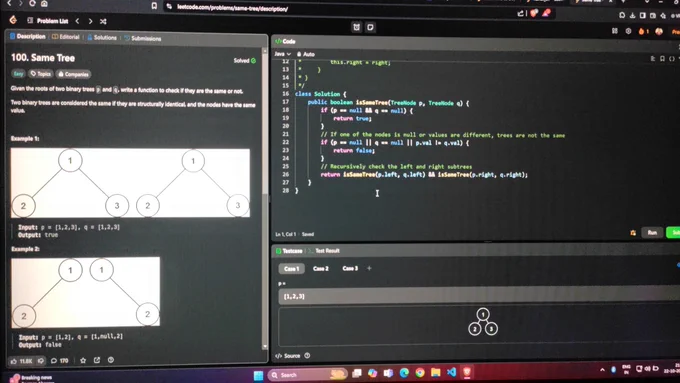The image size is (680, 383).
Task: Click the help icon next to Source
Action: pyautogui.click(x=307, y=356)
